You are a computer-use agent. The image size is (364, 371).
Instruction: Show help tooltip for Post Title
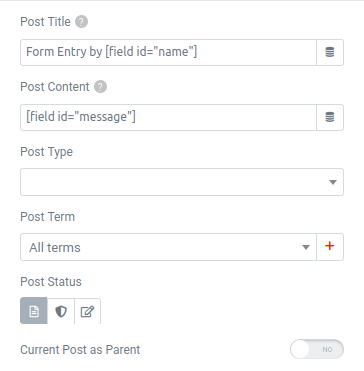pos(81,22)
